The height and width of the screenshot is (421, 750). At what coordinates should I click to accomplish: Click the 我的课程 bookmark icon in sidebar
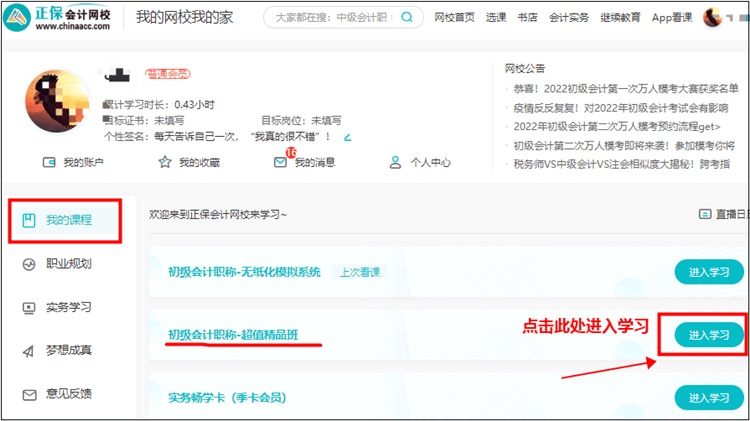point(29,220)
